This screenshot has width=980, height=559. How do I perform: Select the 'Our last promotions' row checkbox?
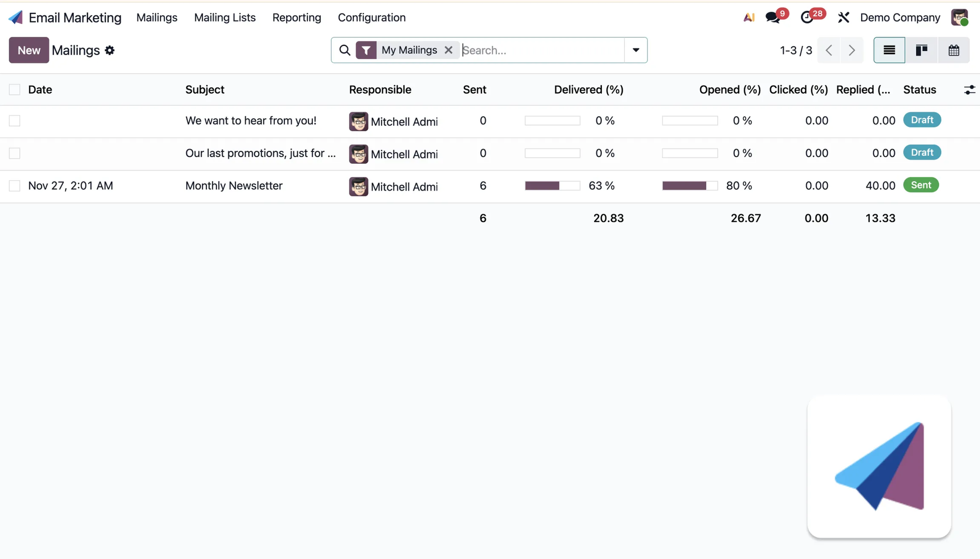pyautogui.click(x=14, y=154)
